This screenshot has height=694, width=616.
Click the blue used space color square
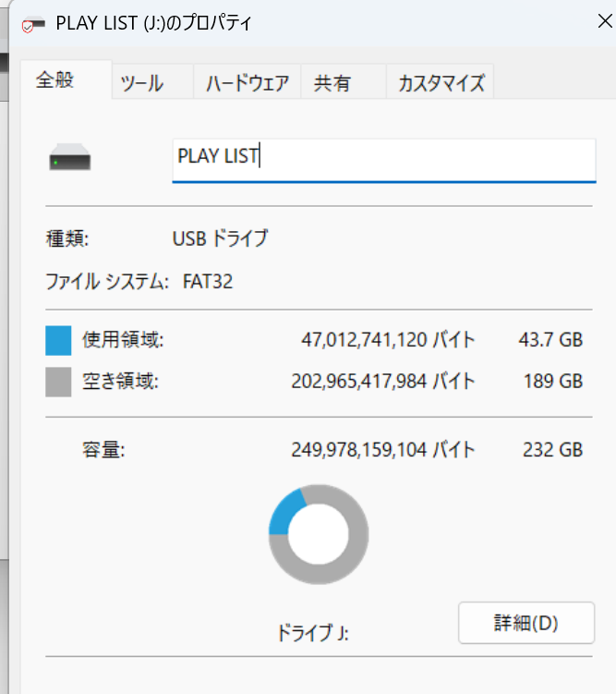pos(58,342)
